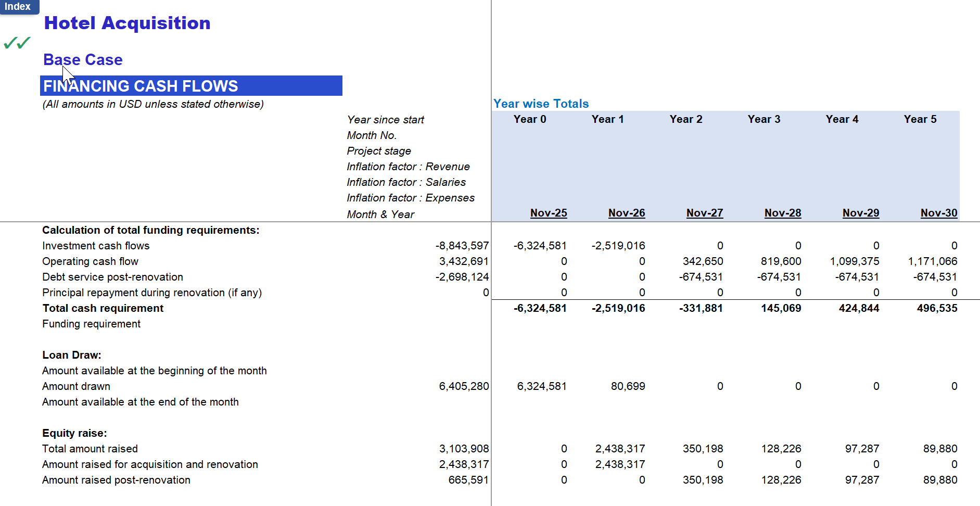Open the Nov-27 date link
Viewport: 980px width, 506px height.
[705, 213]
